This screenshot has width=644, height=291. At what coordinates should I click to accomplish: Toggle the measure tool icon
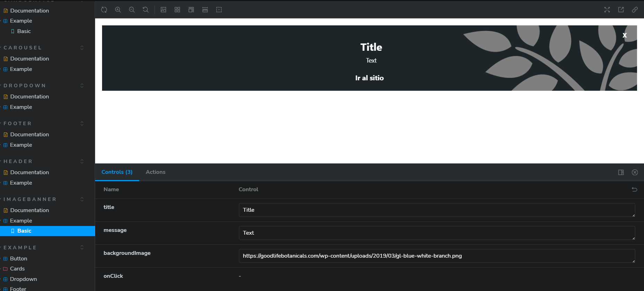pyautogui.click(x=205, y=10)
